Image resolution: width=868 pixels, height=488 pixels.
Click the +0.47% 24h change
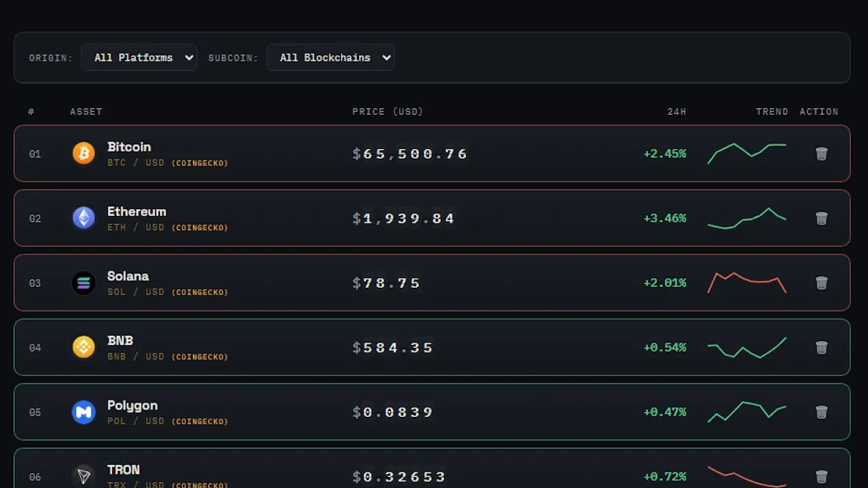[664, 412]
